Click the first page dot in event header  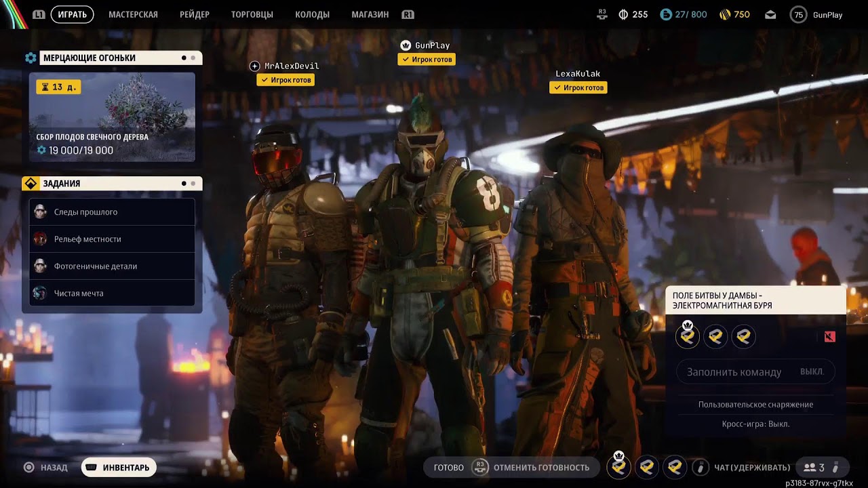click(184, 58)
